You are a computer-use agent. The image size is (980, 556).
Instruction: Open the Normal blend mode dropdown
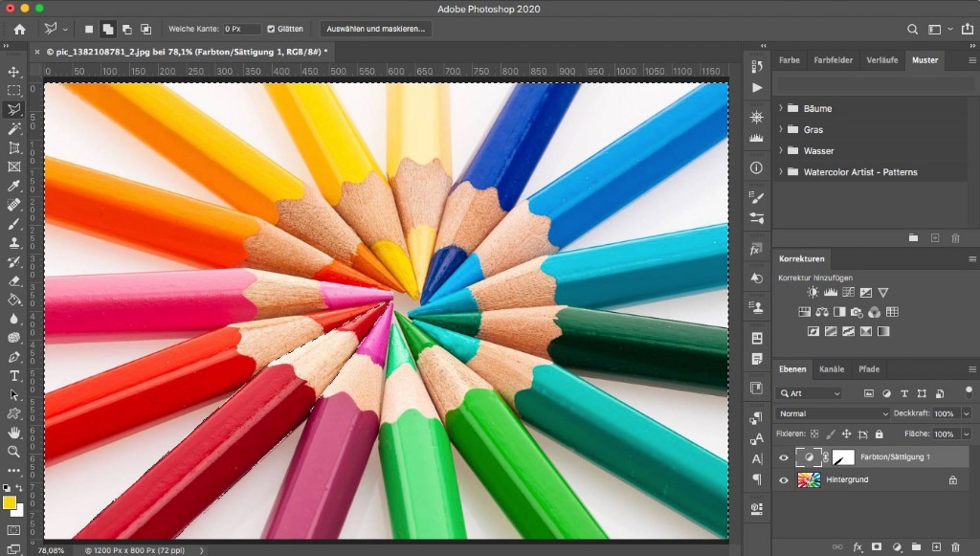(x=833, y=413)
